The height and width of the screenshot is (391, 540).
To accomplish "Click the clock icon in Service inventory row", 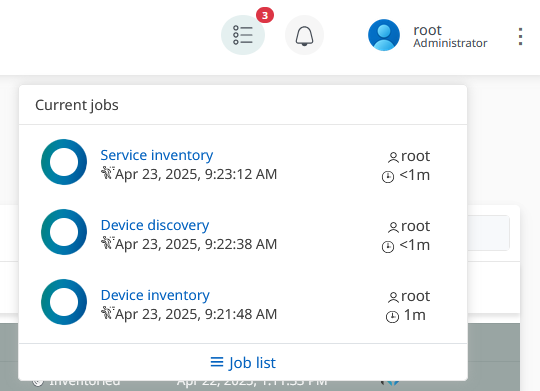I will [388, 177].
